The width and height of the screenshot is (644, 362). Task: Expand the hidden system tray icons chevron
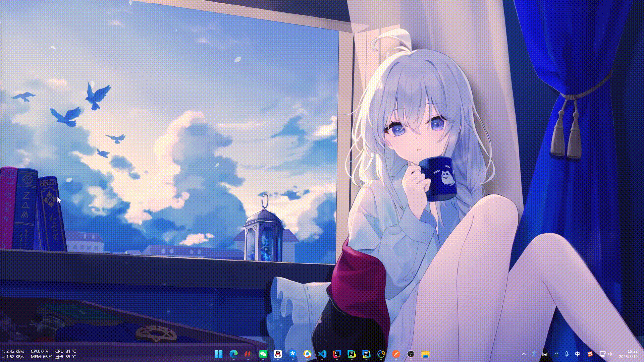(524, 354)
